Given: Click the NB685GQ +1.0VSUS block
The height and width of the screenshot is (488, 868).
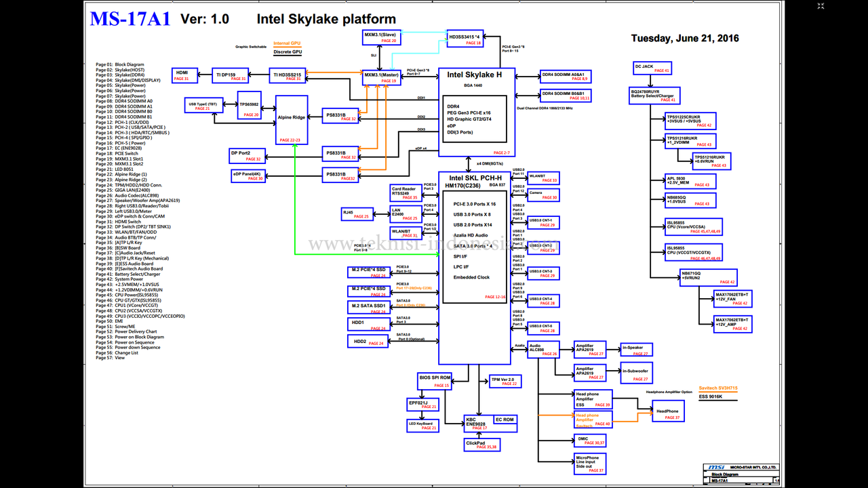Looking at the screenshot, I should click(x=690, y=201).
